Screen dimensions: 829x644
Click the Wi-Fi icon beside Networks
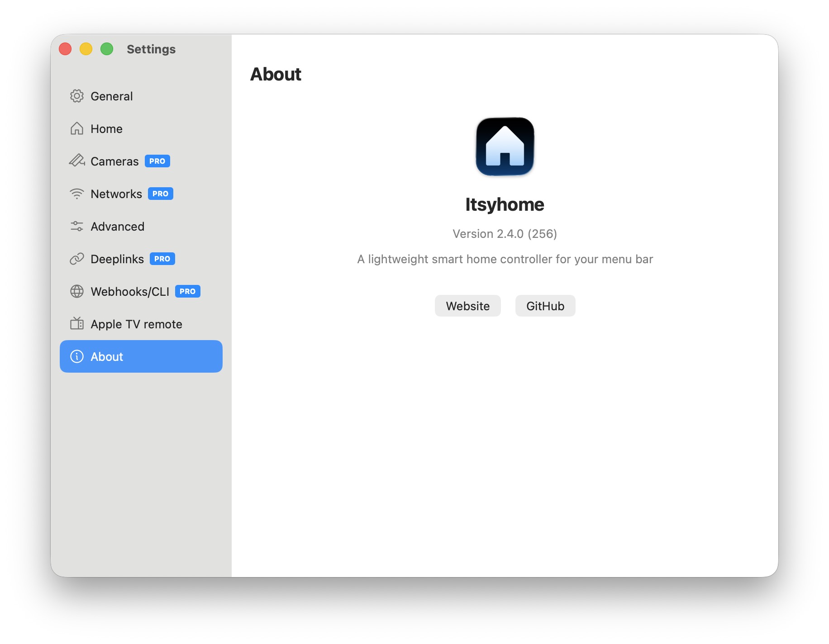77,194
